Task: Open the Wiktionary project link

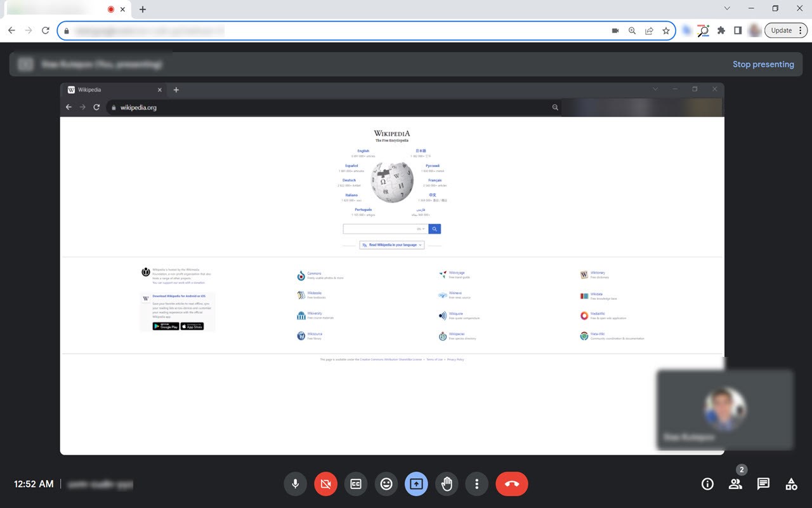Action: click(598, 273)
